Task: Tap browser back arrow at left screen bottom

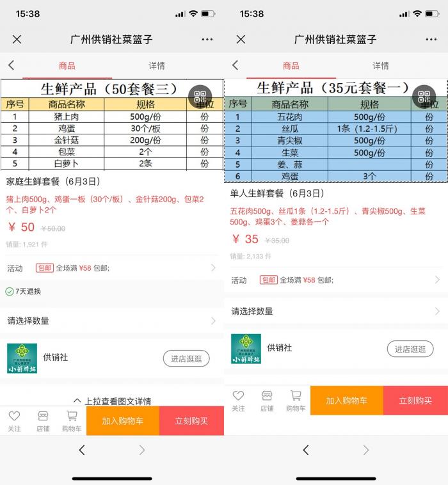Action: 82,450
